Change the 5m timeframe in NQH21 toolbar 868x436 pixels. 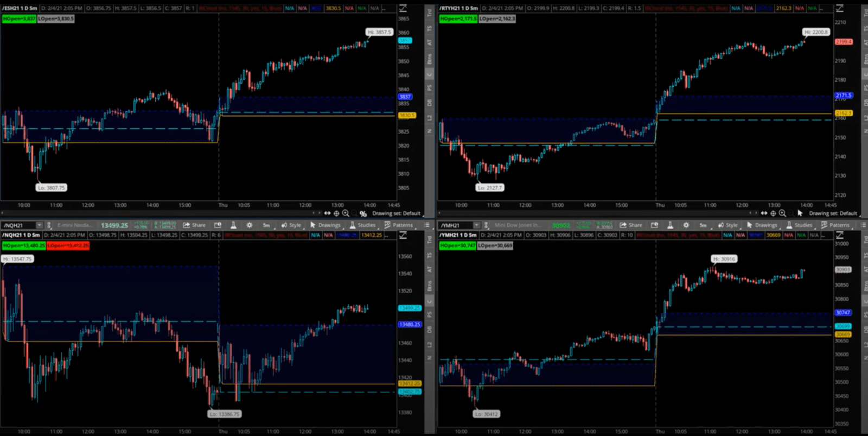click(266, 225)
